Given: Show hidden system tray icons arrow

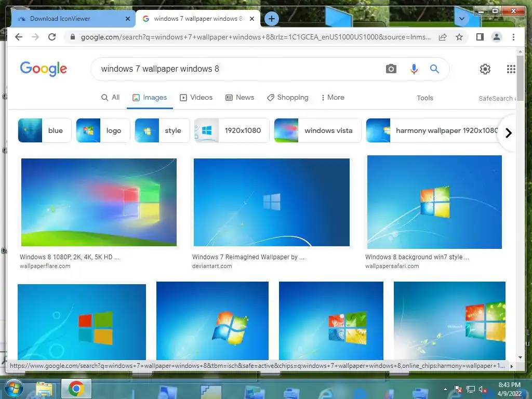Looking at the screenshot, I should pyautogui.click(x=445, y=389).
